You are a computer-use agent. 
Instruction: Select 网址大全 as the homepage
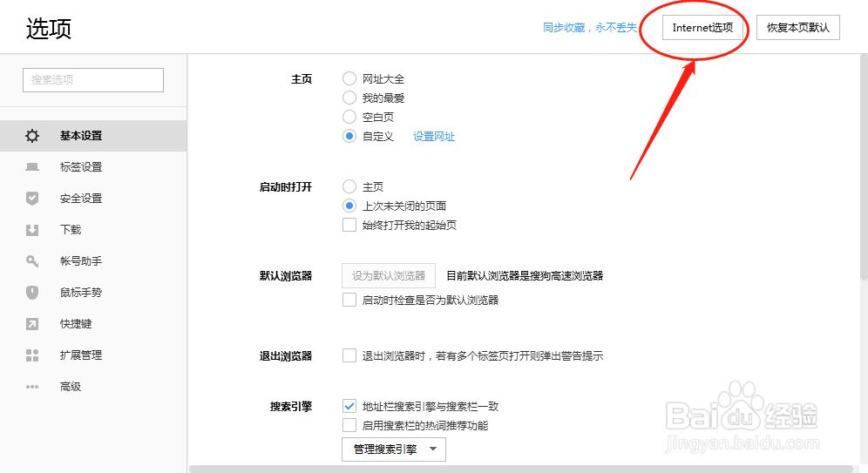pyautogui.click(x=349, y=78)
